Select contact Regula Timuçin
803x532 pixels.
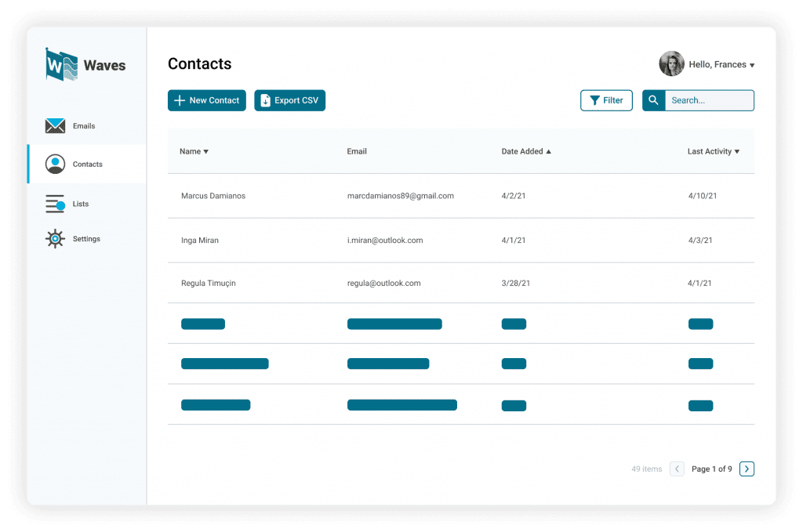point(209,284)
